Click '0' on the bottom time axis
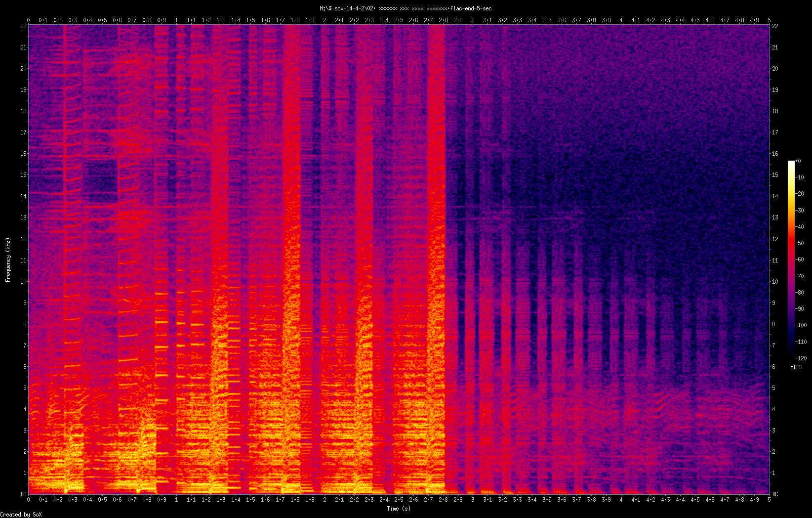The height and width of the screenshot is (518, 812). pyautogui.click(x=29, y=500)
